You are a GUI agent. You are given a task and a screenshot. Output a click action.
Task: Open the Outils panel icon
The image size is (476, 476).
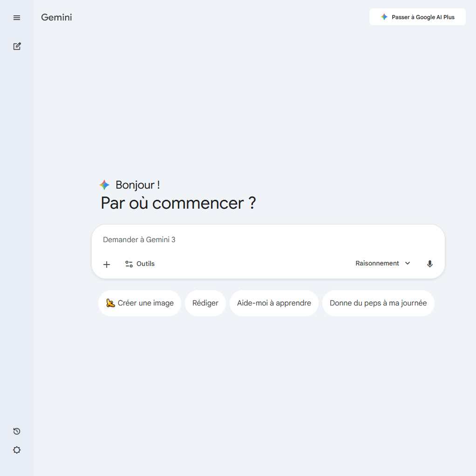(129, 264)
